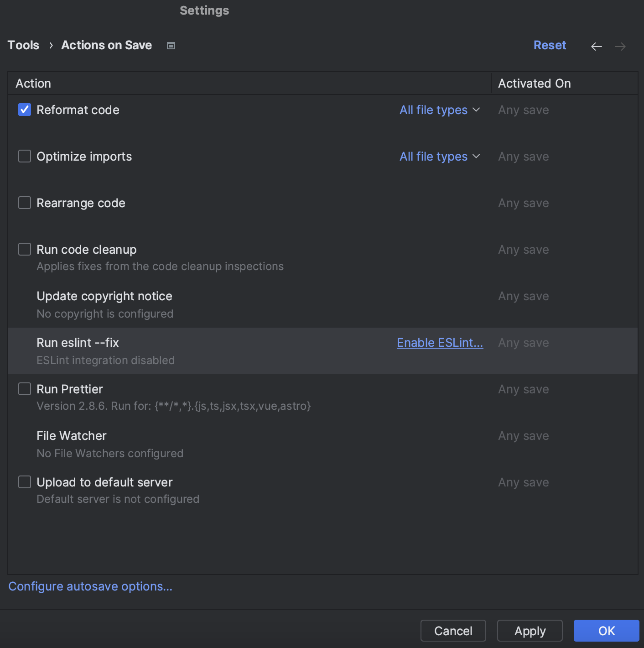Click the Apply button
Viewport: 644px width, 648px height.
[x=530, y=631]
